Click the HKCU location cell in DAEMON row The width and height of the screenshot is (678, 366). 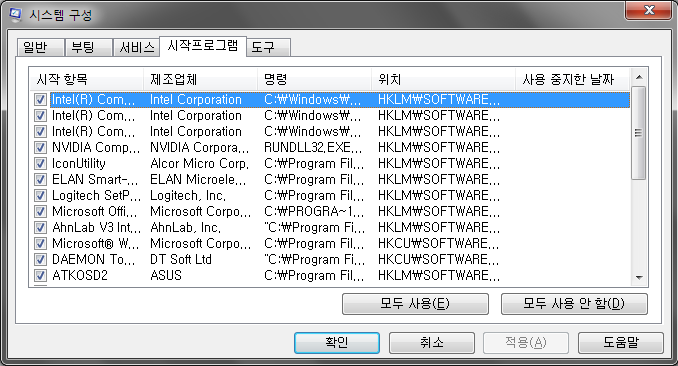coord(438,260)
